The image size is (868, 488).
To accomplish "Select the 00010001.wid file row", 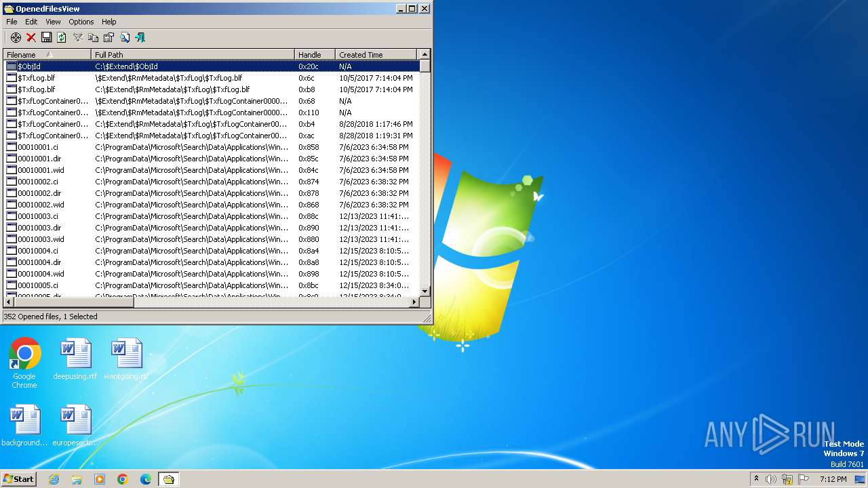I will pyautogui.click(x=212, y=170).
